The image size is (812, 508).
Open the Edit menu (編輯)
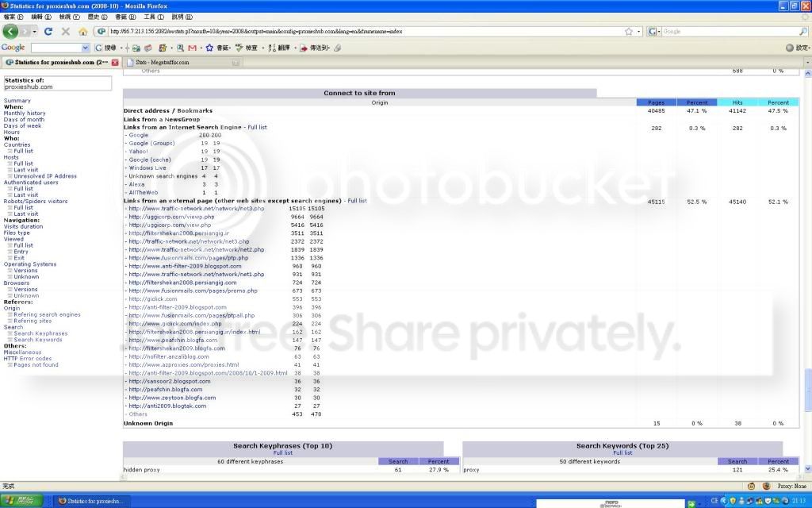point(41,17)
